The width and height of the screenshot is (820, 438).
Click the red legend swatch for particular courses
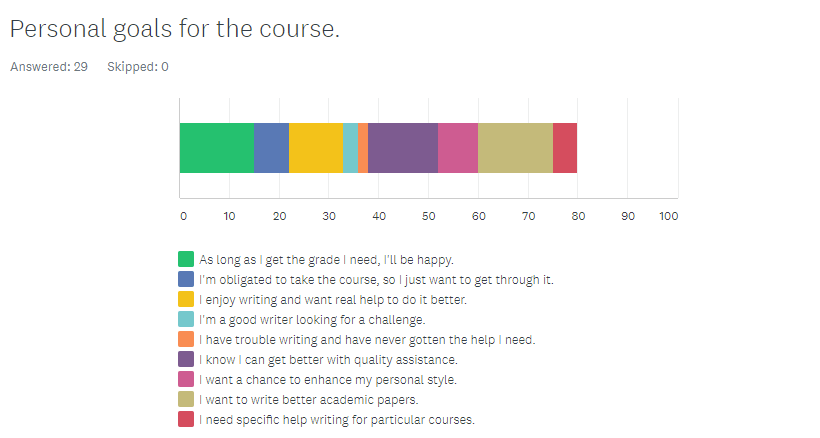point(185,419)
